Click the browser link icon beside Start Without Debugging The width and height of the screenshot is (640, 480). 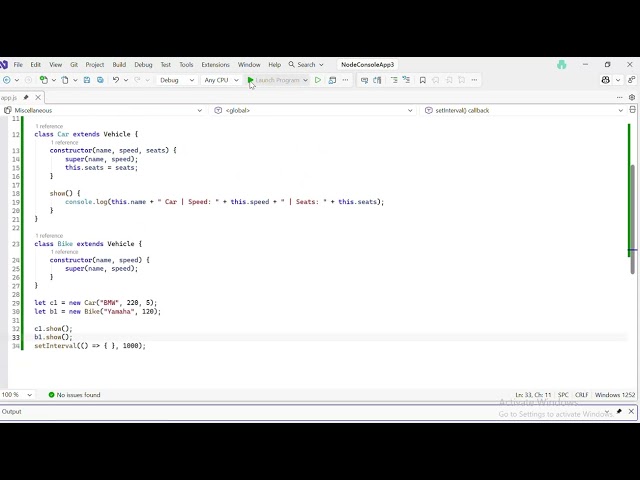click(x=332, y=80)
